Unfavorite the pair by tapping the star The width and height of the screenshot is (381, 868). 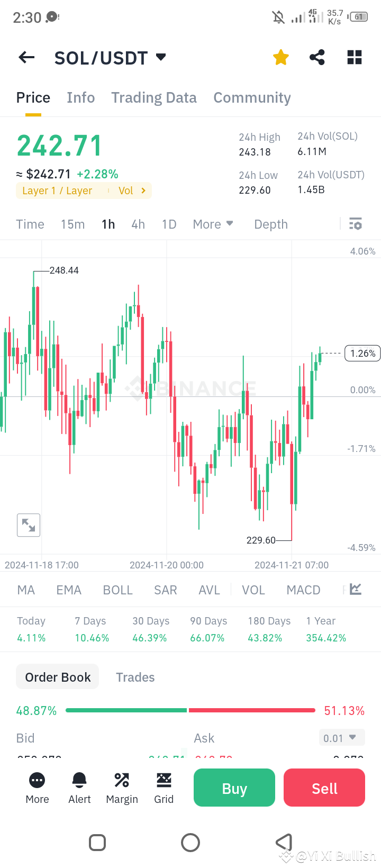coord(280,57)
